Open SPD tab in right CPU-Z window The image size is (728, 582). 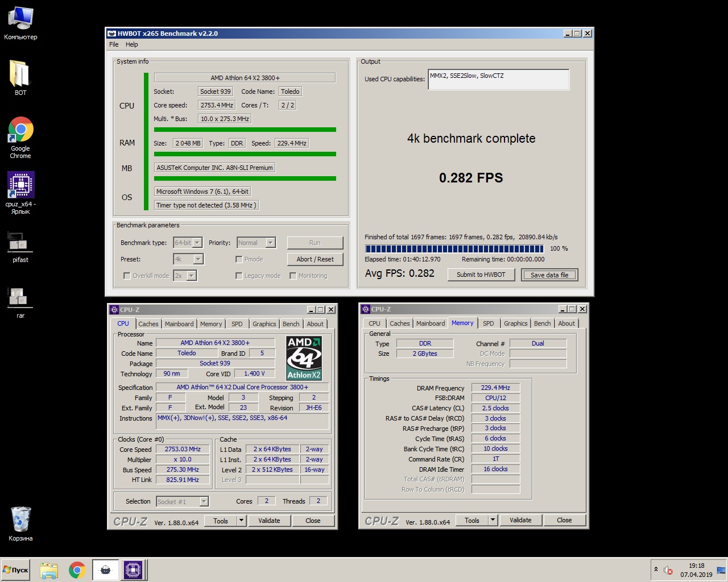tap(489, 323)
